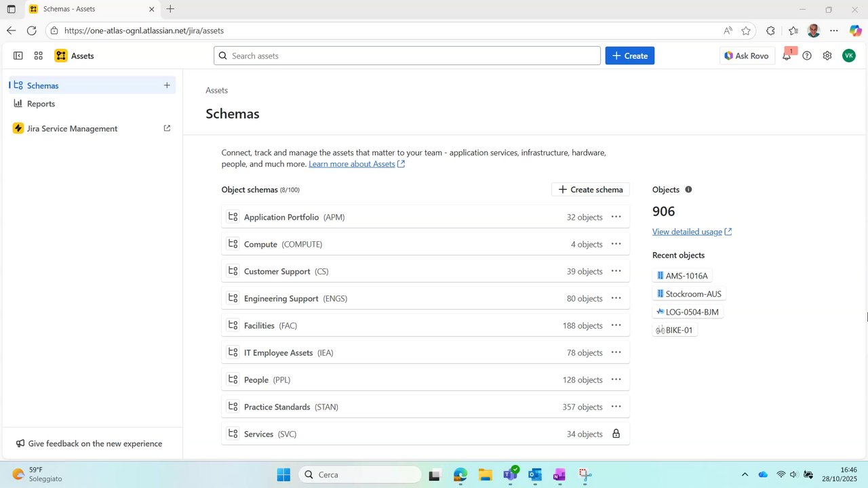868x488 pixels.
Task: Collapse the sidebar with the panel icon
Action: point(18,56)
